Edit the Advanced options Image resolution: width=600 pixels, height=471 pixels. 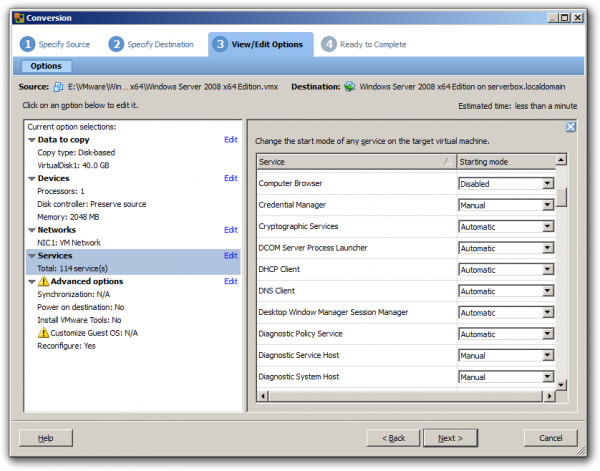[231, 281]
